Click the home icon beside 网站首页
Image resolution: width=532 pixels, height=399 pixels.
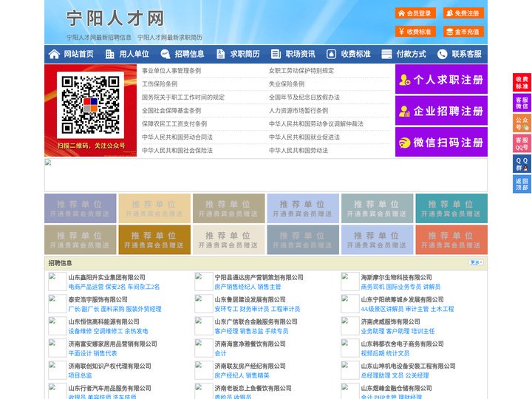54,54
